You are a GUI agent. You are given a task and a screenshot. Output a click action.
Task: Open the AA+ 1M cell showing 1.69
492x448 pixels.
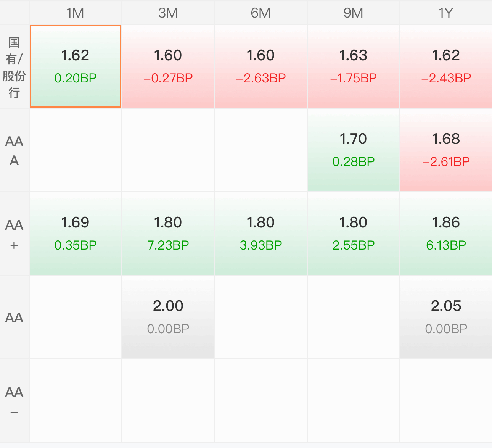pos(76,234)
